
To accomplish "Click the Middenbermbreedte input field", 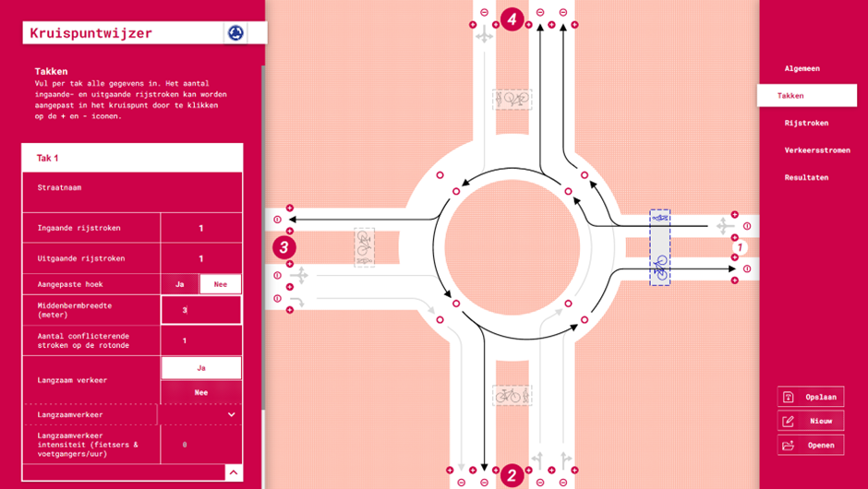I will [x=201, y=310].
